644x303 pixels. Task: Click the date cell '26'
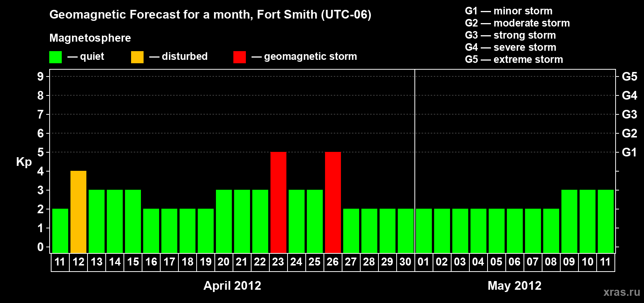point(333,262)
